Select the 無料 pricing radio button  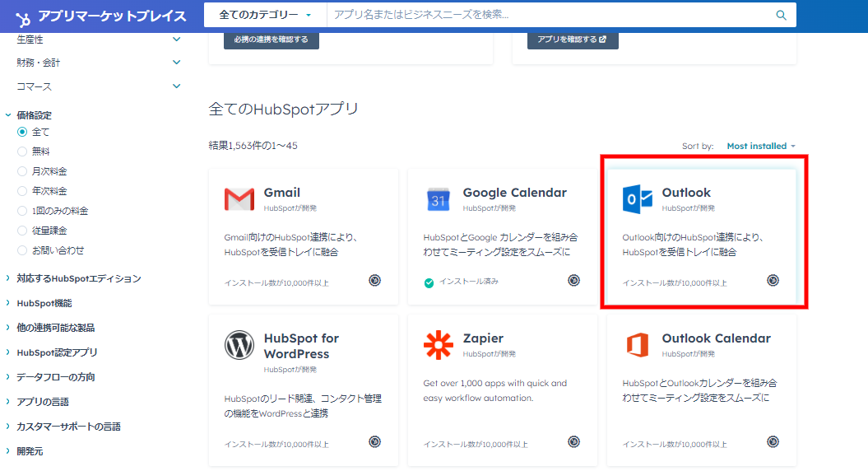[22, 152]
